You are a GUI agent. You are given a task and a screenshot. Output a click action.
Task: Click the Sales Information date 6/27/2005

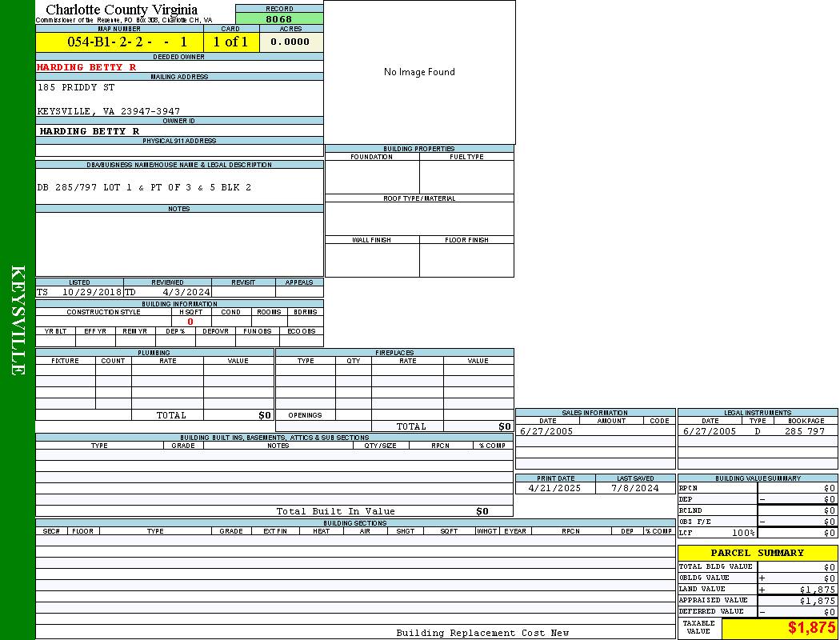point(546,431)
